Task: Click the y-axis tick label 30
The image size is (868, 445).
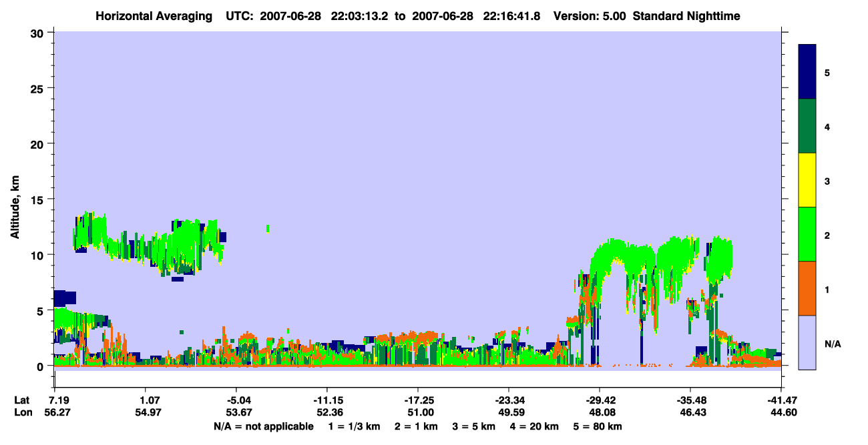Action: (x=38, y=33)
